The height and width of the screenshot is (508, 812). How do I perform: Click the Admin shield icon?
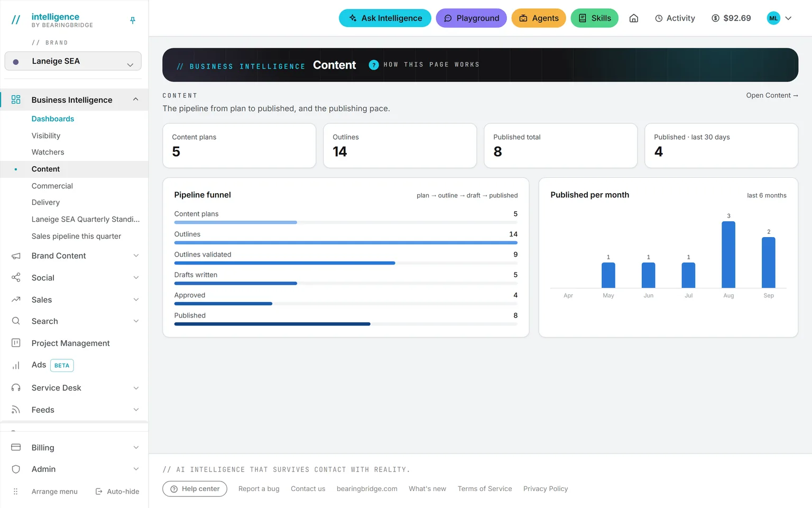[16, 469]
